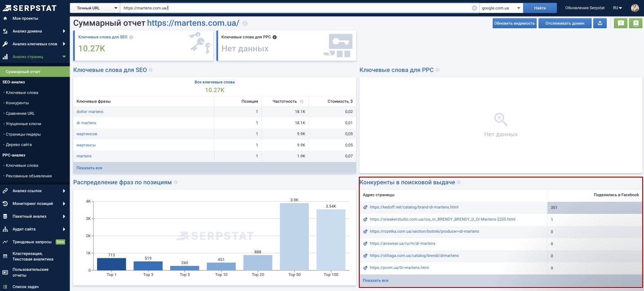Expand the Анализ домена menu
Viewport: 644px width, 291px height.
coord(64,31)
